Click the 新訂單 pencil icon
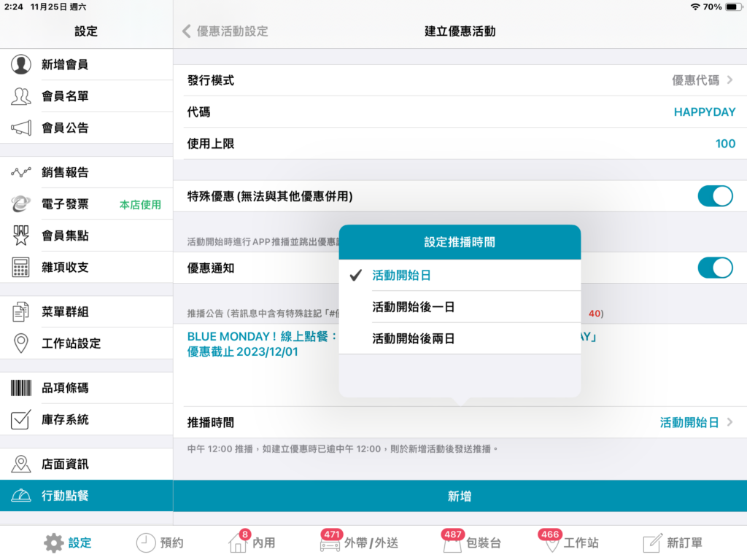747x560 pixels. point(653,542)
